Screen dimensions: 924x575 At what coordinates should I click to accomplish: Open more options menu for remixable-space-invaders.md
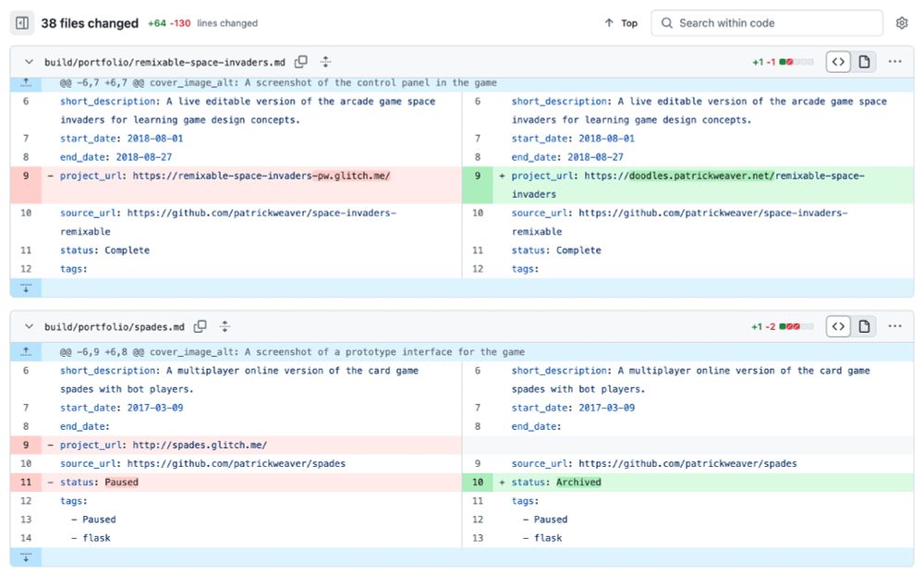(x=894, y=61)
